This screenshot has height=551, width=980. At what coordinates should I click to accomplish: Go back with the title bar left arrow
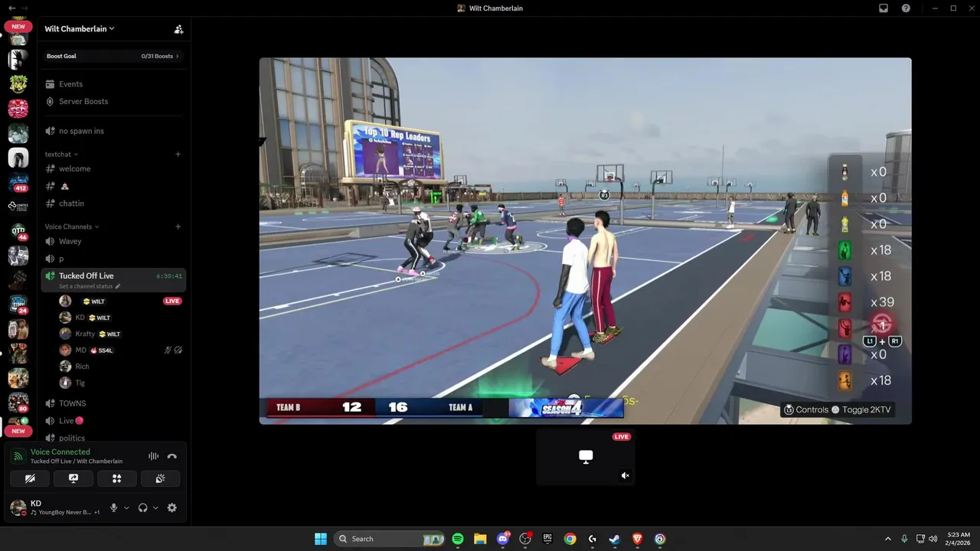coord(11,8)
